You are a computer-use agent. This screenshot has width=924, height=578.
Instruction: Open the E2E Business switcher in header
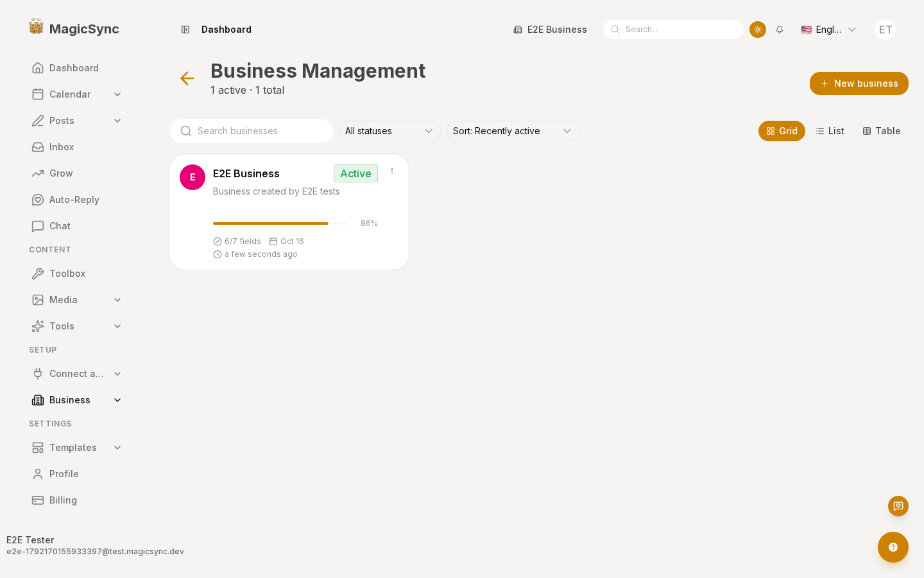pyautogui.click(x=550, y=30)
